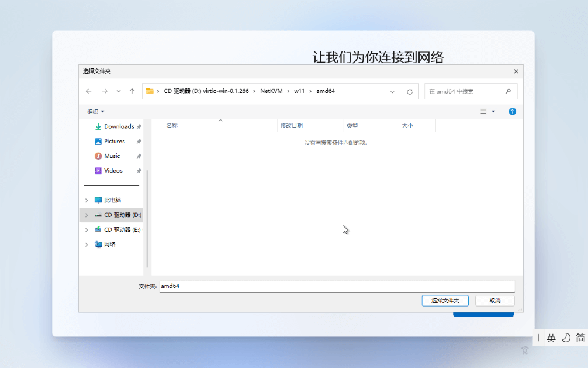Select the Music folder in sidebar
This screenshot has height=368, width=588.
(112, 156)
